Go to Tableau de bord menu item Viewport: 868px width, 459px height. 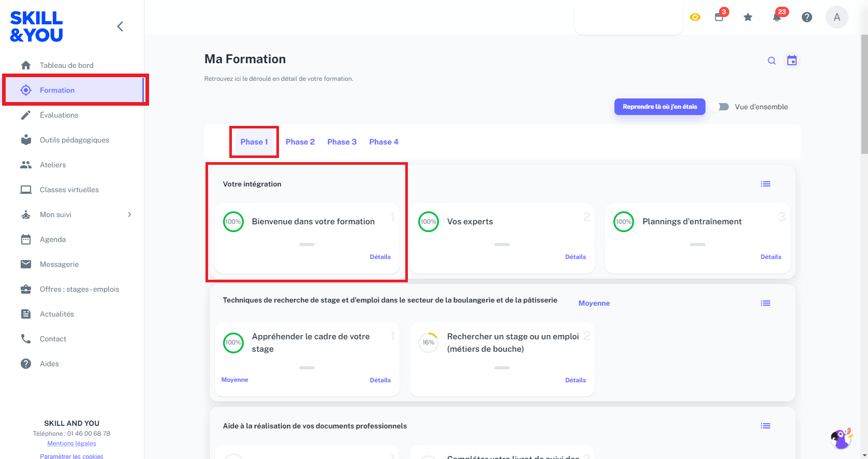click(67, 65)
